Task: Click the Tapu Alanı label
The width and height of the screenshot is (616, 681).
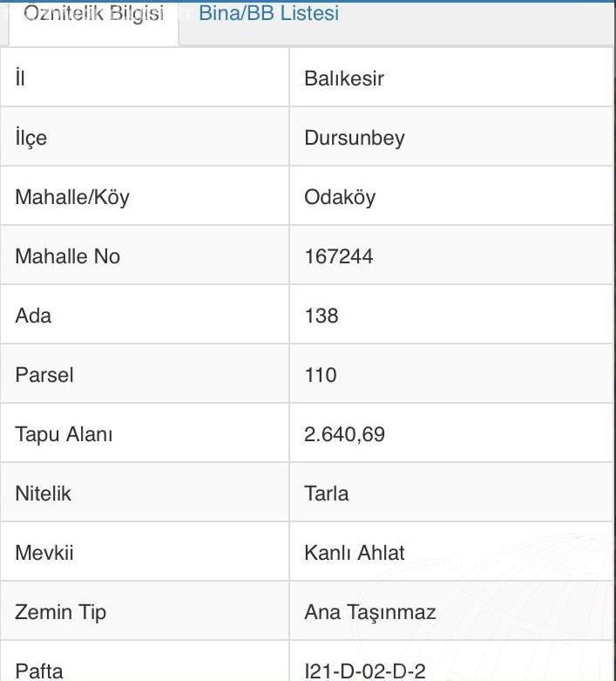Action: [x=64, y=434]
